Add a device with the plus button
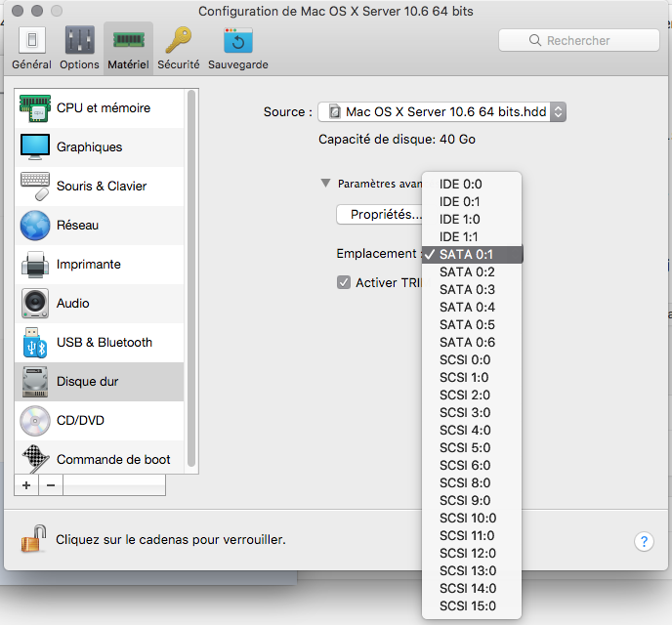The height and width of the screenshot is (625, 672). (26, 485)
